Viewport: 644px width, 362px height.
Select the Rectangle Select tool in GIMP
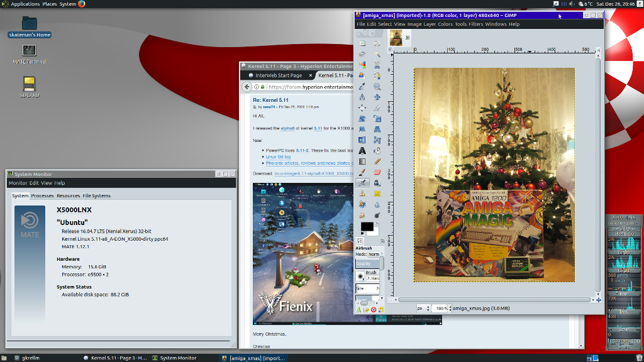362,43
